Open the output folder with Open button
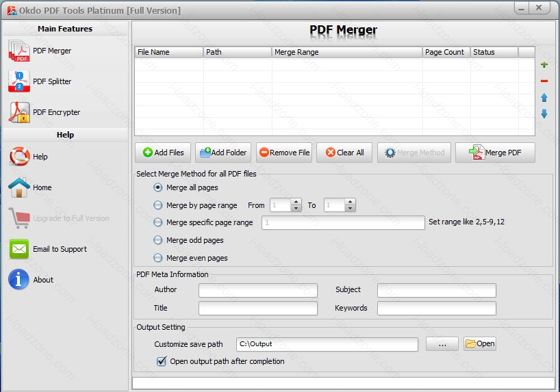The image size is (560, 392). [480, 344]
